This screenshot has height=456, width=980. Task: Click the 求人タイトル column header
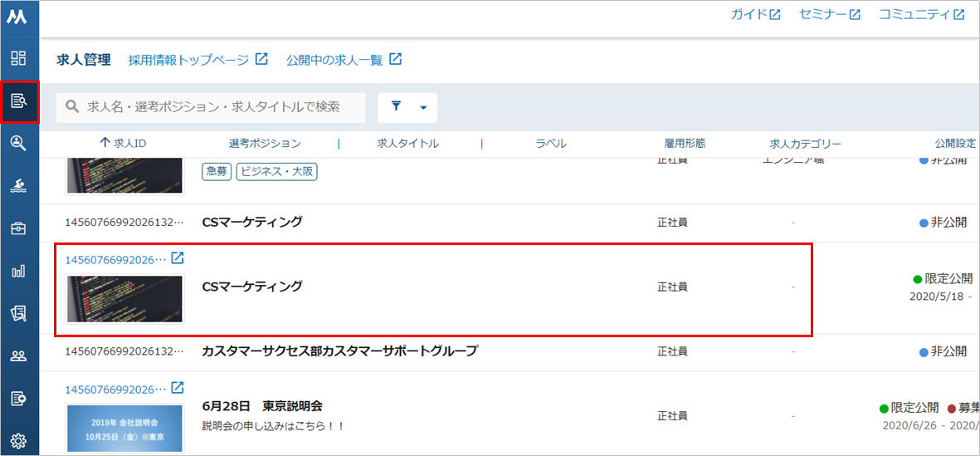408,144
